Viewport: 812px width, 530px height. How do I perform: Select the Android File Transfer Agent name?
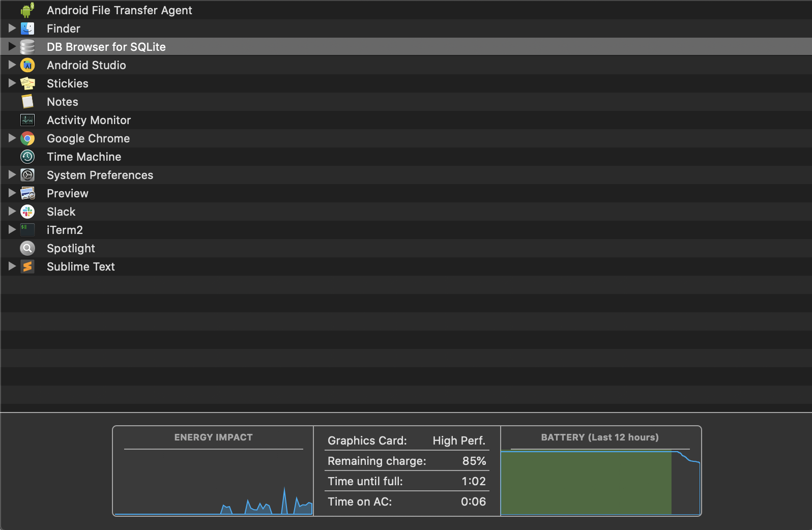[120, 11]
